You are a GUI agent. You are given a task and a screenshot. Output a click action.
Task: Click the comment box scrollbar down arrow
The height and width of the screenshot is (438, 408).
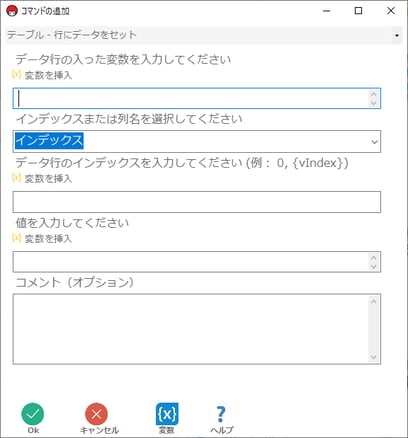click(374, 358)
